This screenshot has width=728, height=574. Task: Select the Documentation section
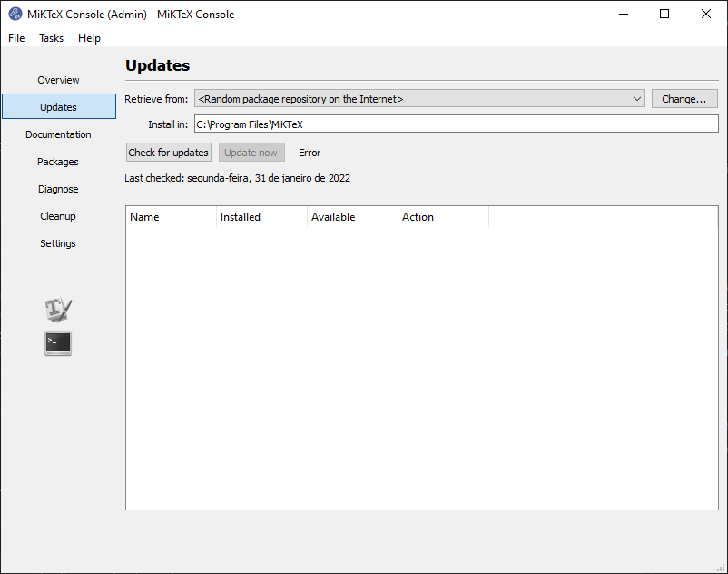(x=58, y=134)
